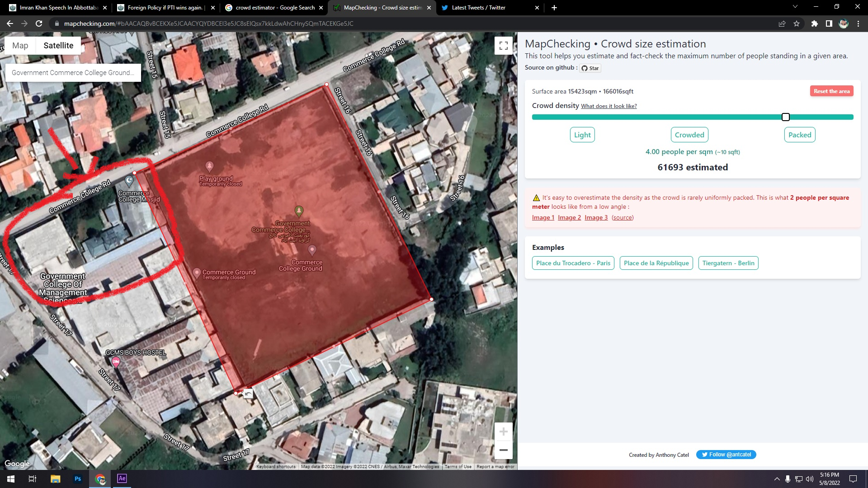Open the Image 1 density example link
This screenshot has width=868, height=488.
(x=543, y=218)
